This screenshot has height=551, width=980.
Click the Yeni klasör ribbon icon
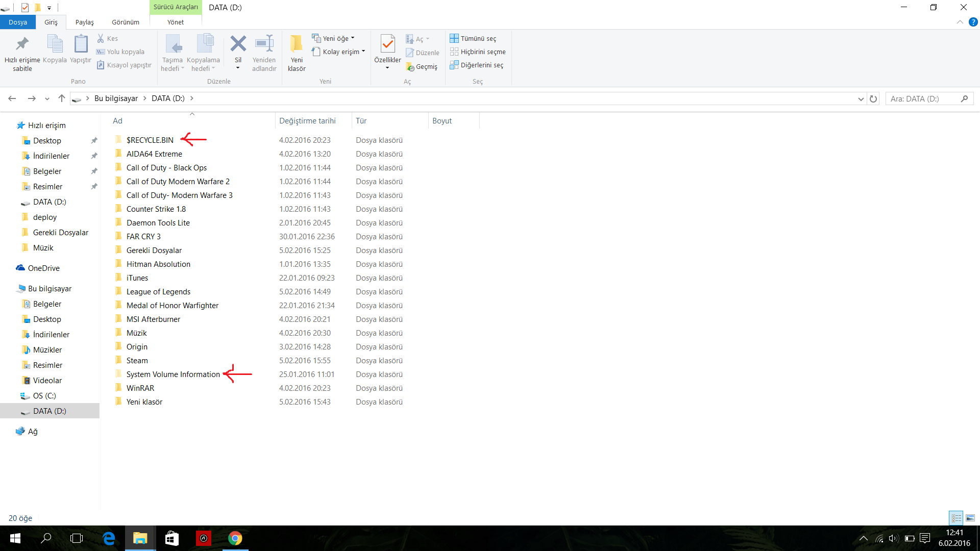296,45
